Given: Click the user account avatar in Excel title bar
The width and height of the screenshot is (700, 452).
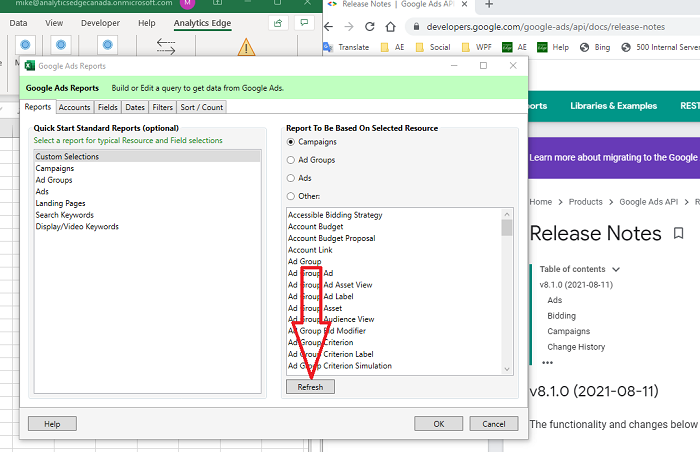Looking at the screenshot, I should coord(188,3).
